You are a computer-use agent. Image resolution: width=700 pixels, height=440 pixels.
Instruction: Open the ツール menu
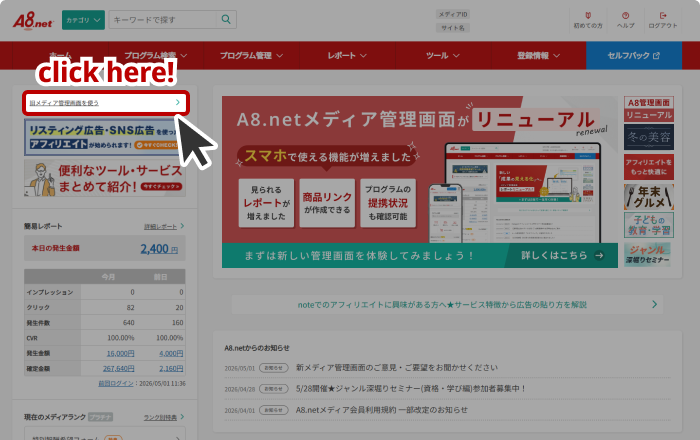[442, 55]
